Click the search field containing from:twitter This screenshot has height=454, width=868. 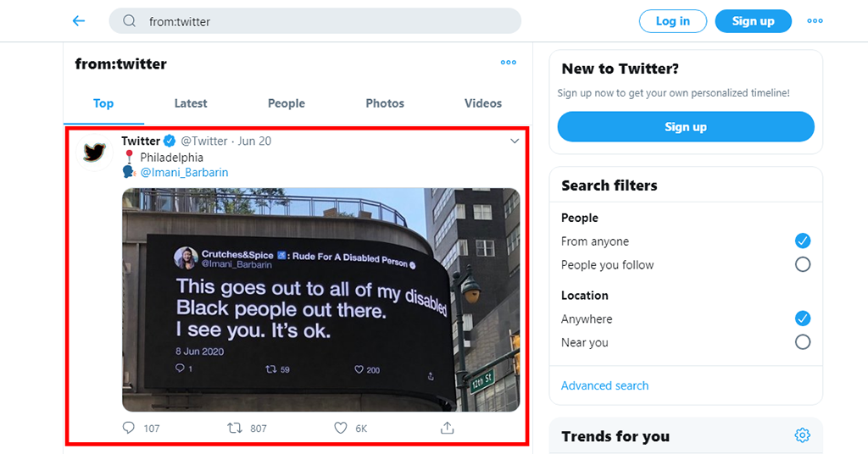coord(315,21)
